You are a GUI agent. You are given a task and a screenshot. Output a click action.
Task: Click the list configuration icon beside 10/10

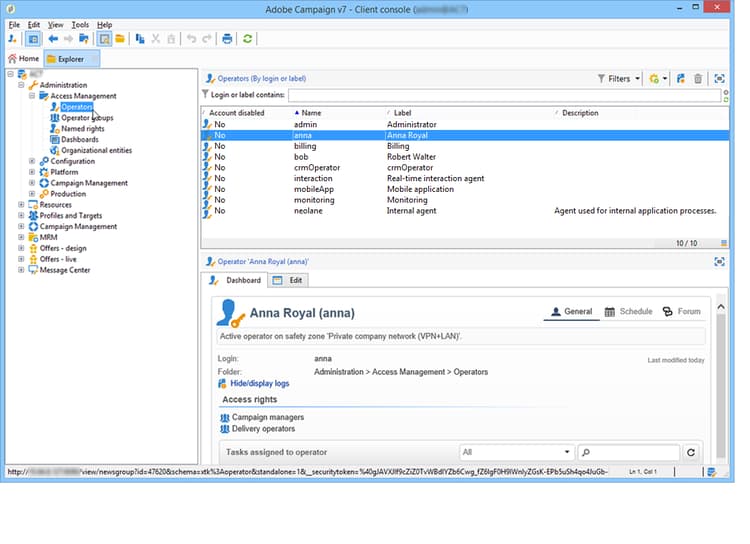click(724, 243)
